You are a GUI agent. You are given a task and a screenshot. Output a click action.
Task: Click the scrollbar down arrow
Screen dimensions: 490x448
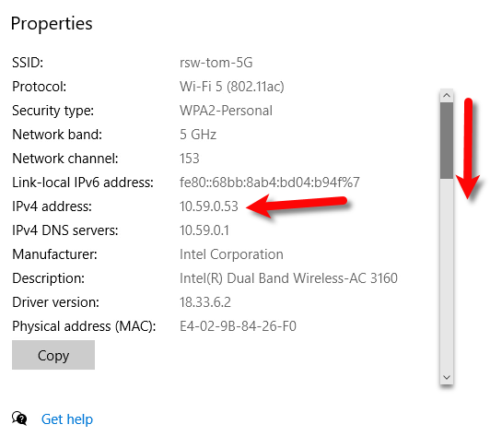447,377
